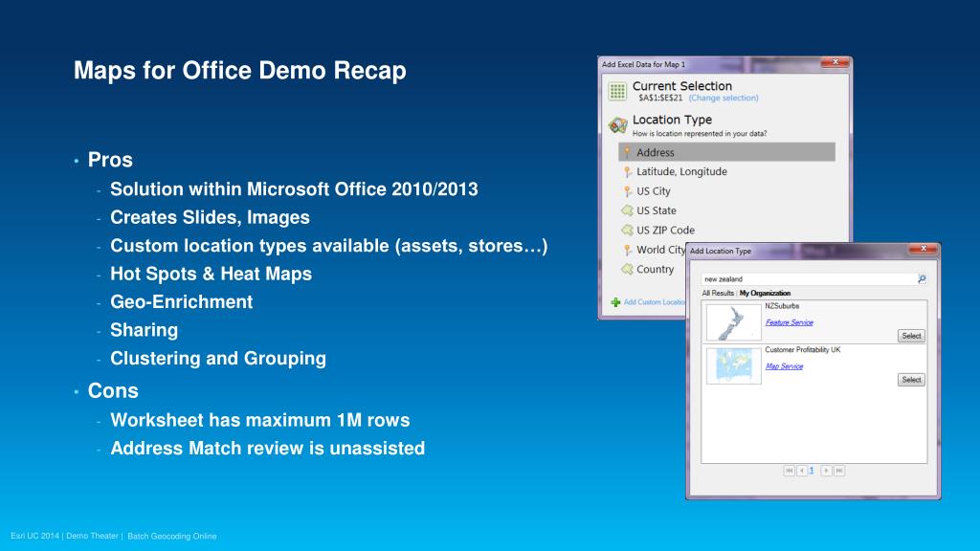The height and width of the screenshot is (551, 980).
Task: Click the Customer Profitability UK thumbnail
Action: (x=734, y=365)
